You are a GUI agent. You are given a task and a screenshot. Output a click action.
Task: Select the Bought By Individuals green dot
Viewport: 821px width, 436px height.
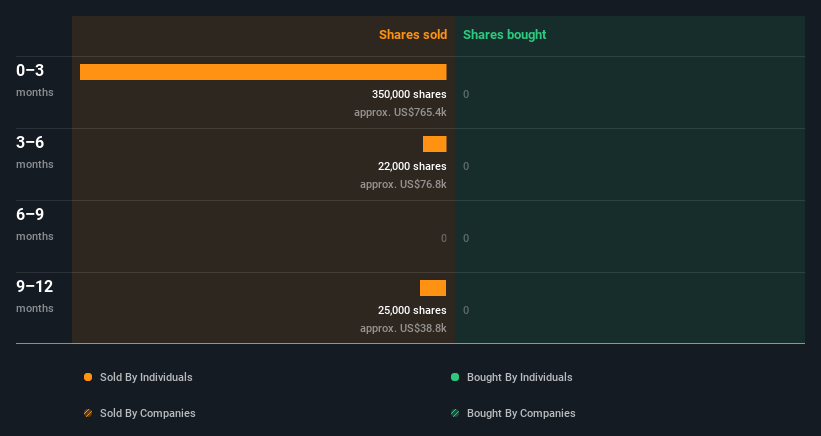click(455, 377)
